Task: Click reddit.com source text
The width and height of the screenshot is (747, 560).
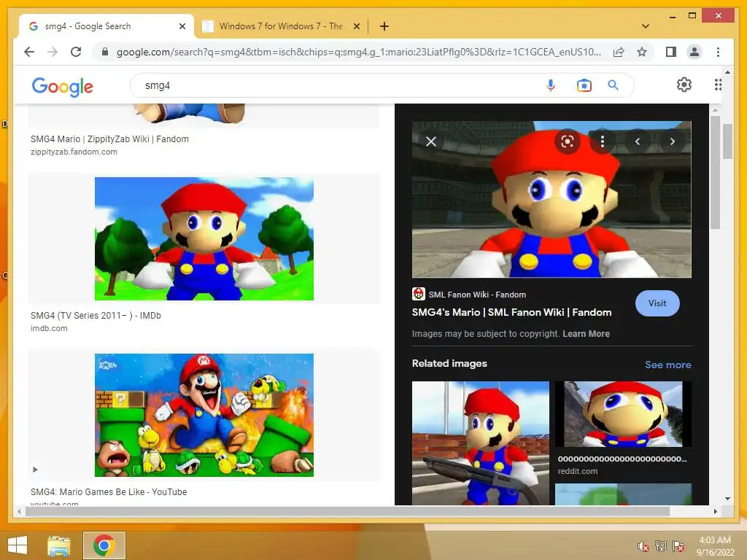Action: coord(578,471)
